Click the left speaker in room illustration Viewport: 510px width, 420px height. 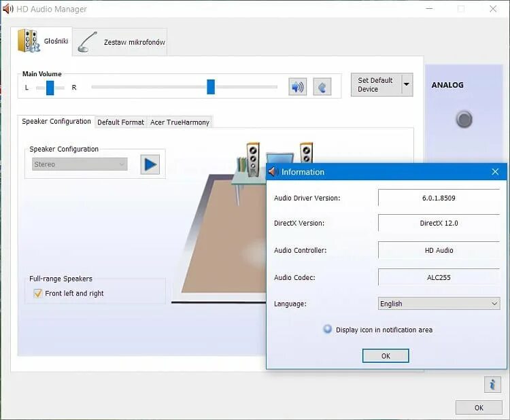pyautogui.click(x=253, y=159)
